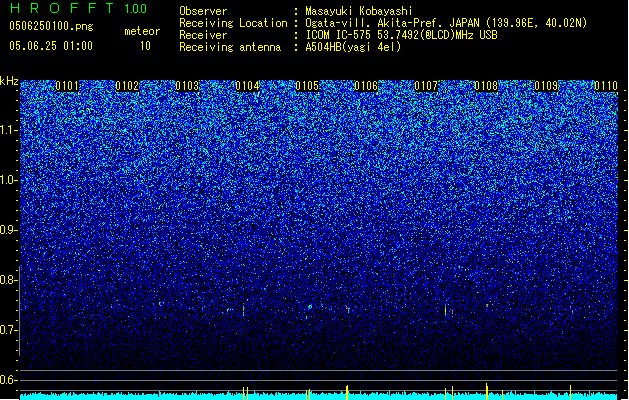The width and height of the screenshot is (629, 400).
Task: Click the meteor echo just before 0106
Action: pyautogui.click(x=347, y=309)
